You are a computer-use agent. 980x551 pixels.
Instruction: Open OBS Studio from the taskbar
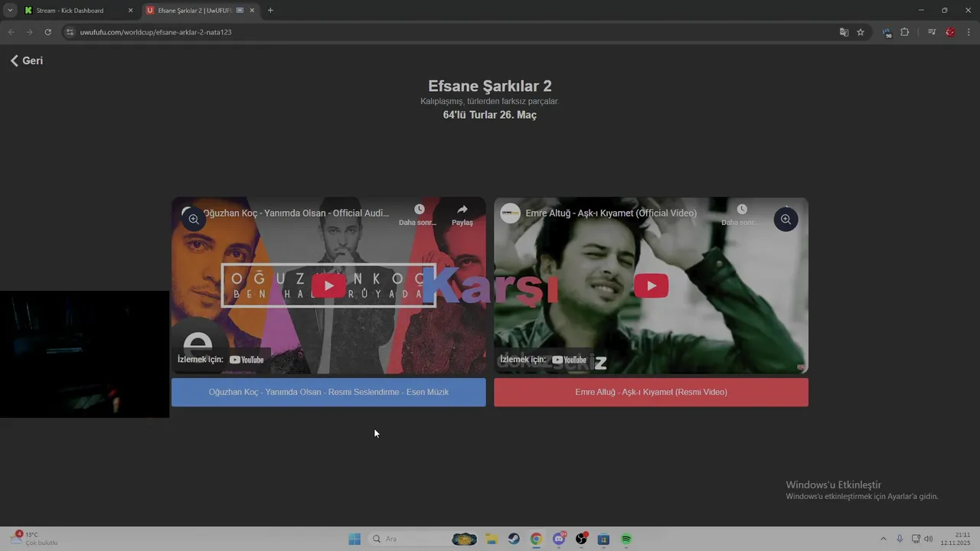pos(581,539)
